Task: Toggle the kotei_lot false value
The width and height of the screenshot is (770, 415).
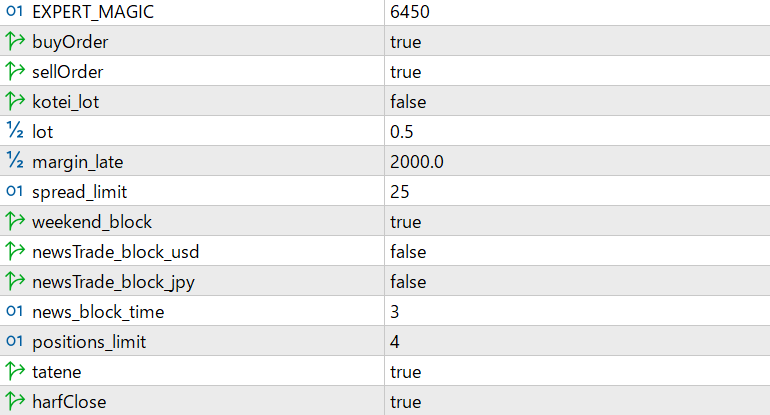Action: (408, 102)
